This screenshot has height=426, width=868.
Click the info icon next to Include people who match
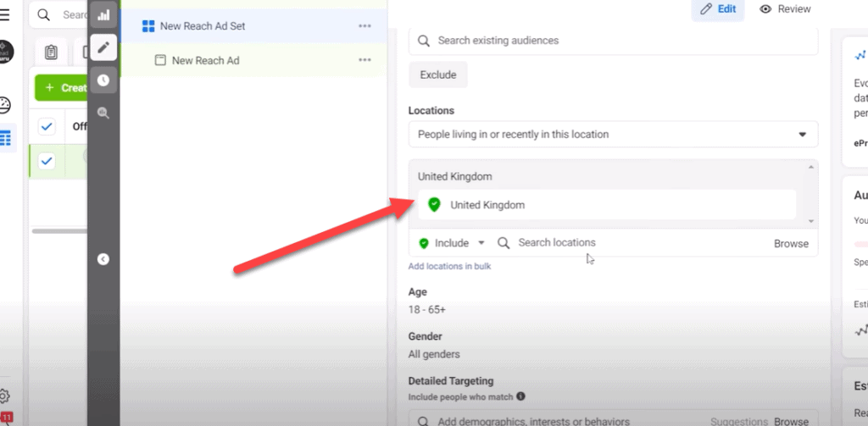point(520,396)
